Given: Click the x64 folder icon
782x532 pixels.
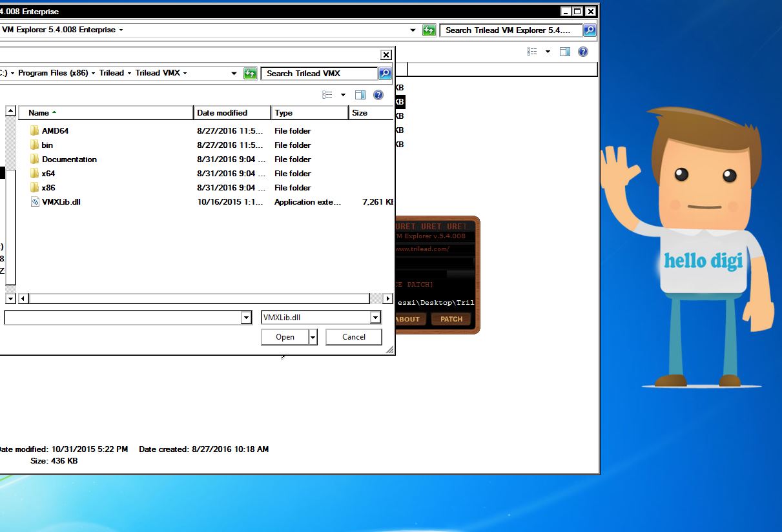Looking at the screenshot, I should point(35,173).
